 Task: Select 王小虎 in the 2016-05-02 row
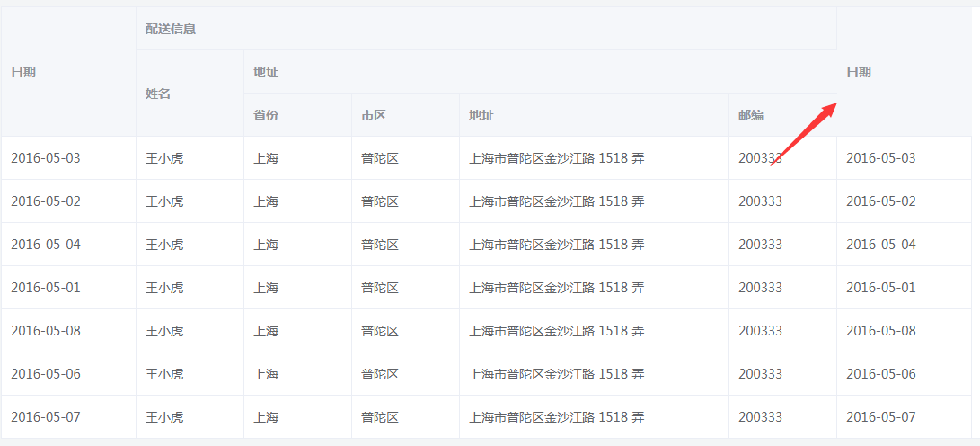(x=164, y=201)
